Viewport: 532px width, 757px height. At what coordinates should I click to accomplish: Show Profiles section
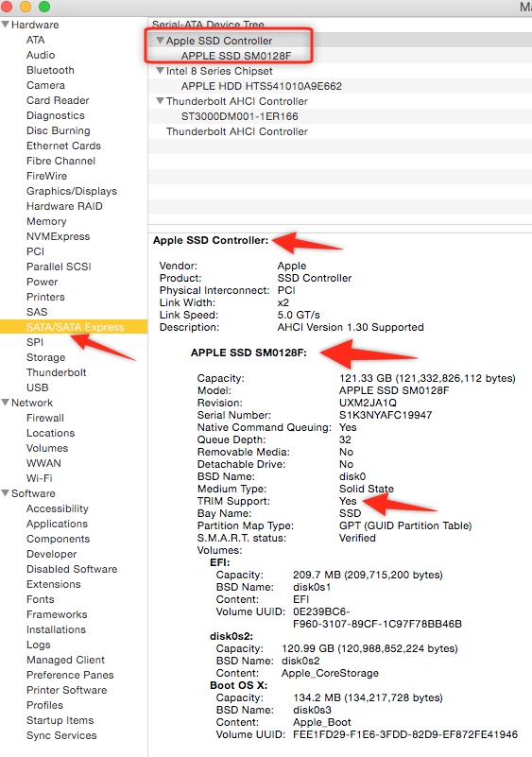(x=44, y=705)
